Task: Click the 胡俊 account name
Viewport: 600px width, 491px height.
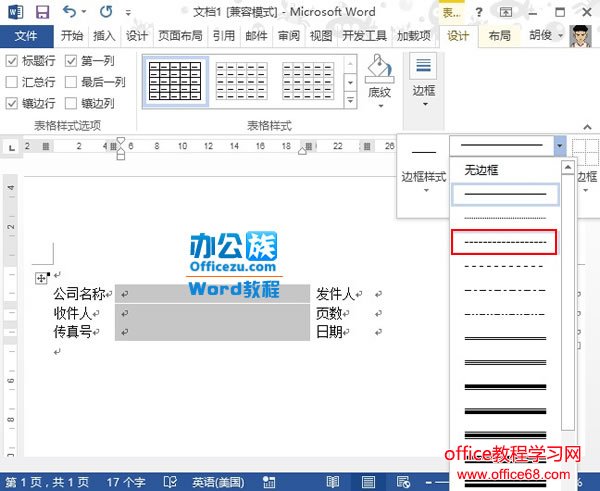Action: pos(540,36)
